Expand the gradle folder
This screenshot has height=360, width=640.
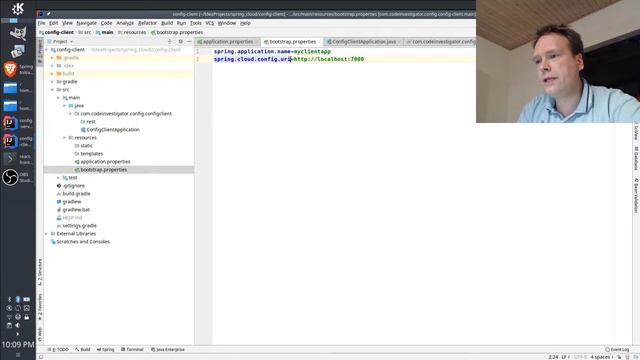tap(52, 82)
